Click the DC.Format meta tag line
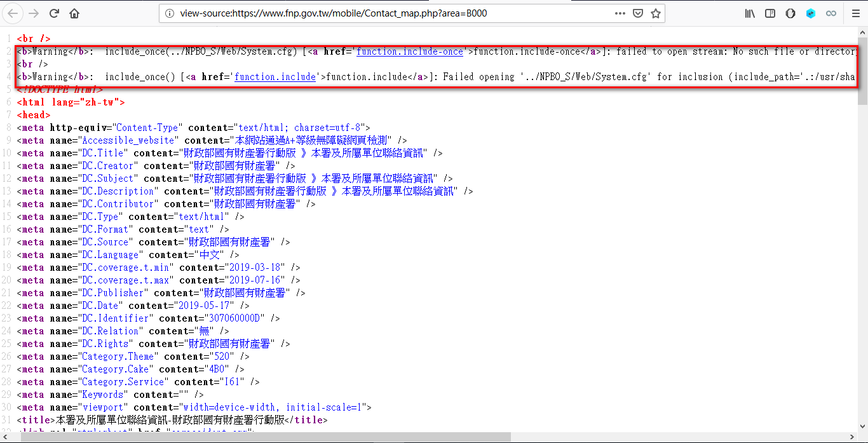Image resolution: width=868 pixels, height=443 pixels. coord(123,229)
